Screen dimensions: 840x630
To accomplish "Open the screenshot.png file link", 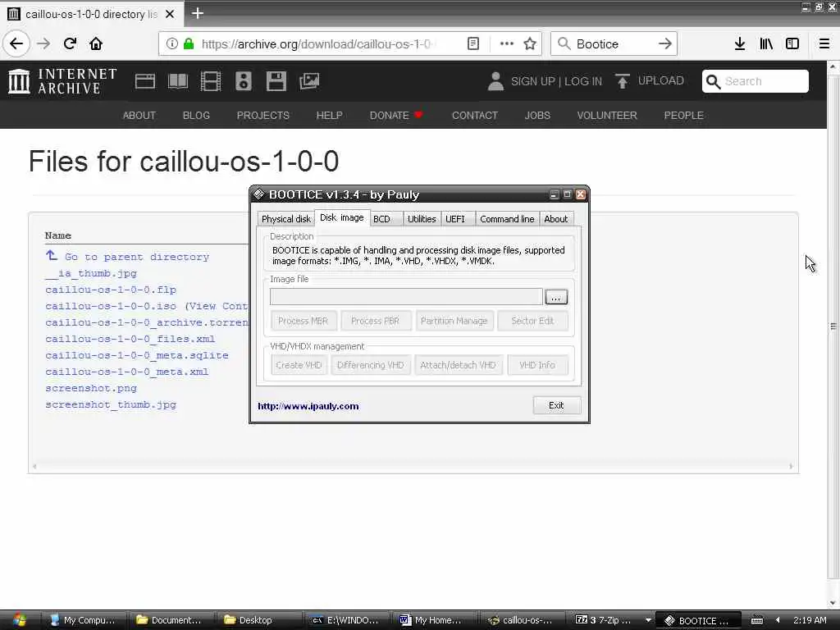I will 91,388.
